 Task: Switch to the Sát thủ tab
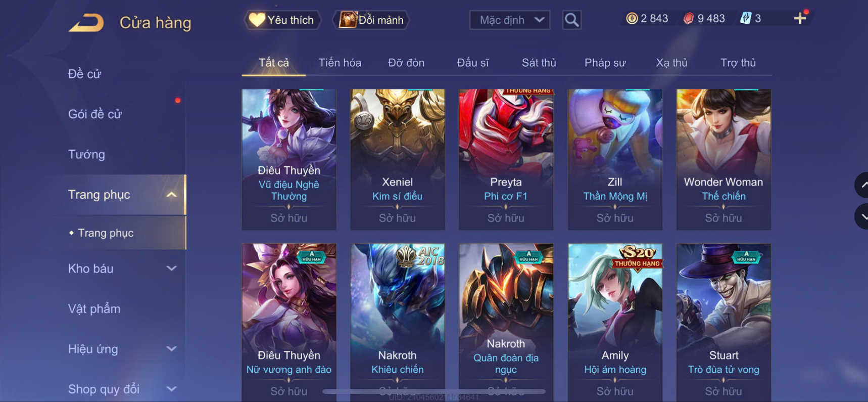539,63
